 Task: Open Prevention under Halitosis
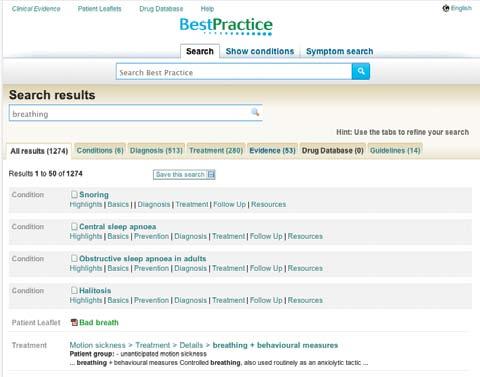point(151,300)
